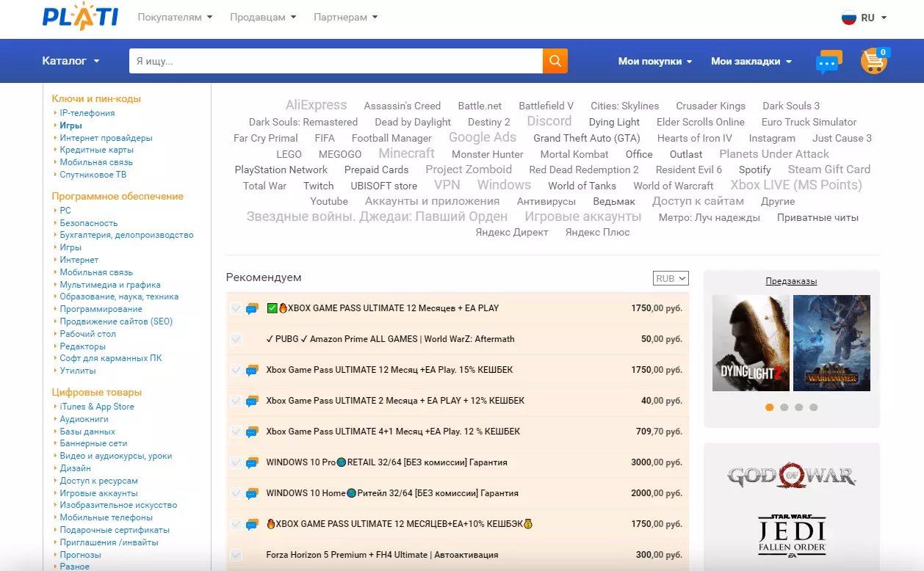The height and width of the screenshot is (571, 924).
Task: Open the Windows tag link
Action: point(504,185)
